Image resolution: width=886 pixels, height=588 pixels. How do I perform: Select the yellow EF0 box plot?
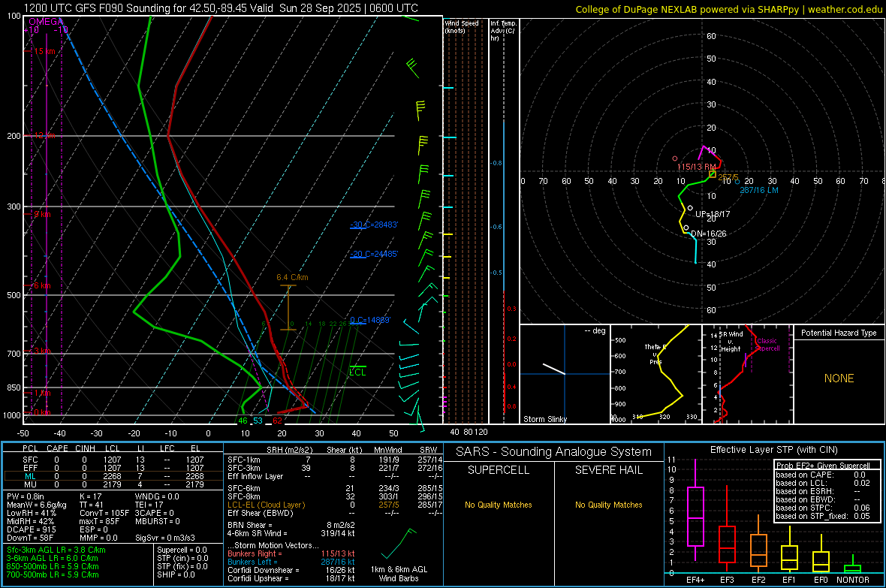coord(821,555)
